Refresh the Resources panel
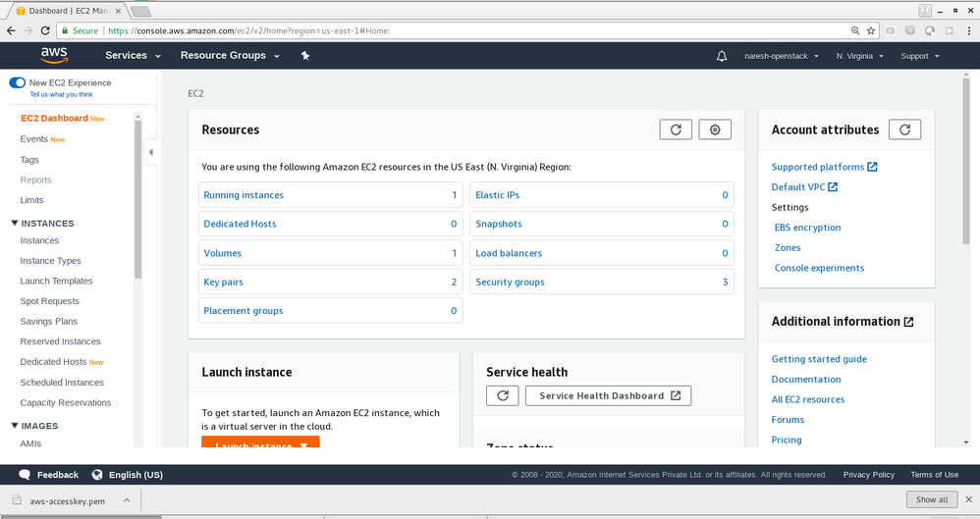Image resolution: width=980 pixels, height=519 pixels. [676, 130]
